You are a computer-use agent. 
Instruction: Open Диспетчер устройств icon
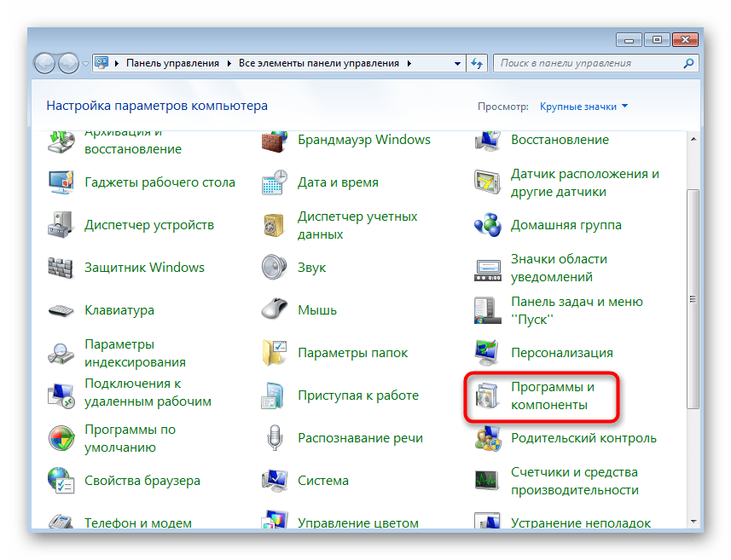(x=62, y=226)
